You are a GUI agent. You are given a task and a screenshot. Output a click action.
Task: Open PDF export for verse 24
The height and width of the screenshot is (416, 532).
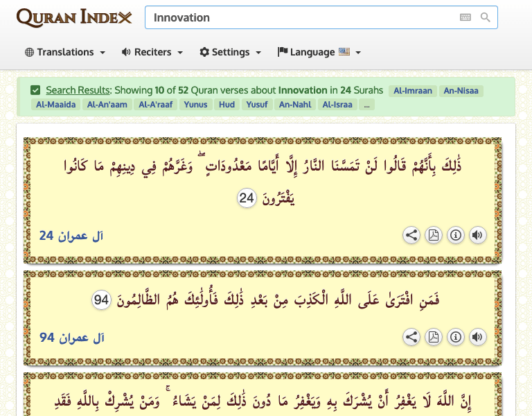434,236
